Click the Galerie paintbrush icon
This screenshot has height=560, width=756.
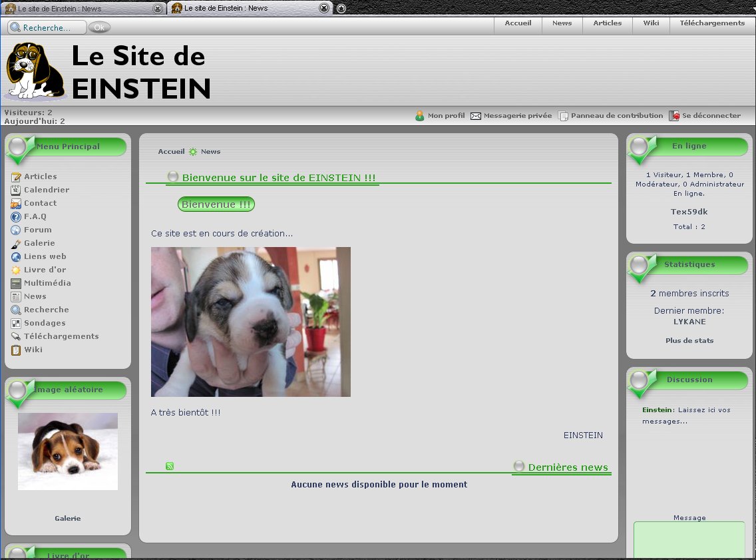pos(16,244)
